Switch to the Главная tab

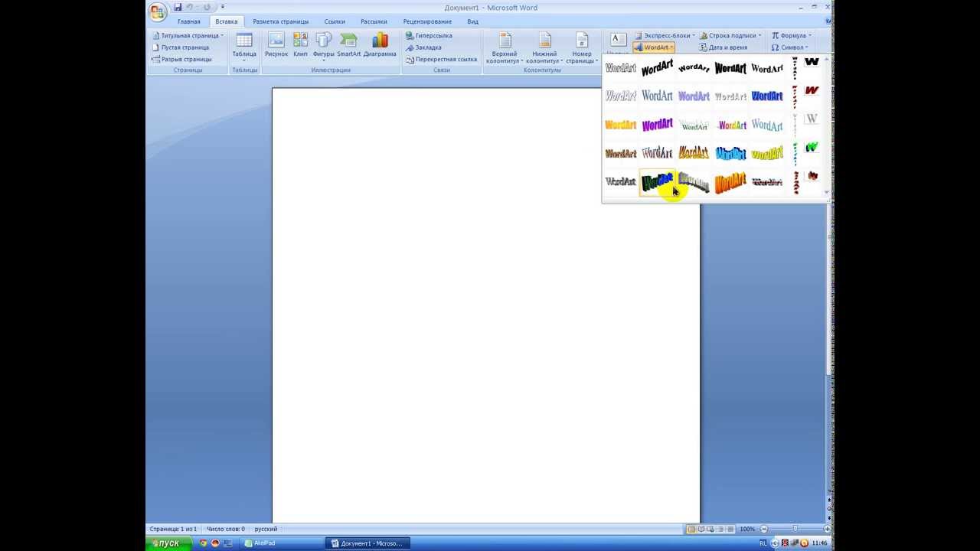(188, 21)
